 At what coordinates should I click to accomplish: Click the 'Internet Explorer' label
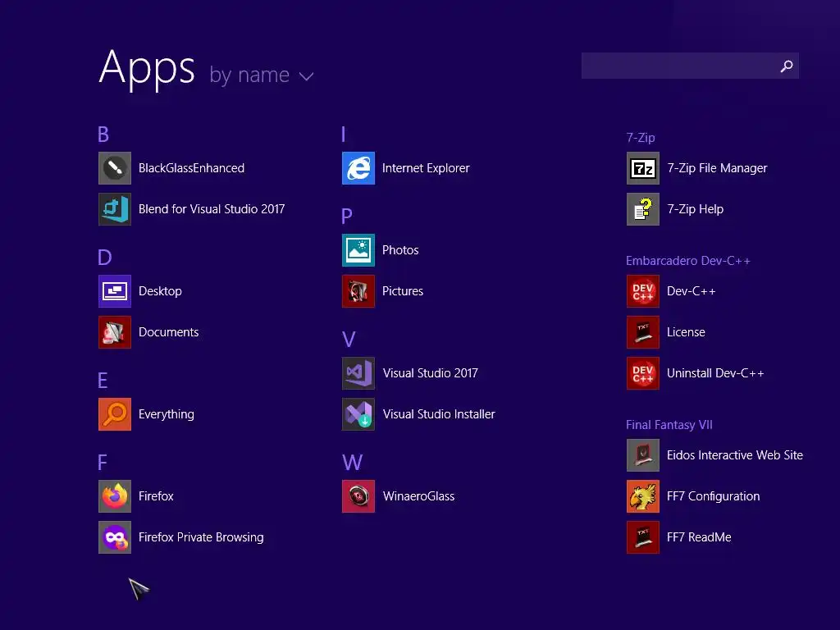(426, 168)
